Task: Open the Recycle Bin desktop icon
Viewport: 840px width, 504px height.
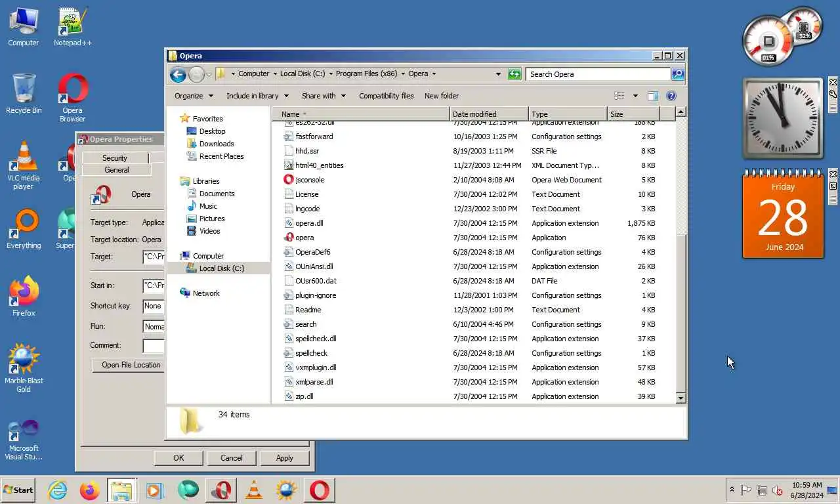Action: click(x=24, y=94)
